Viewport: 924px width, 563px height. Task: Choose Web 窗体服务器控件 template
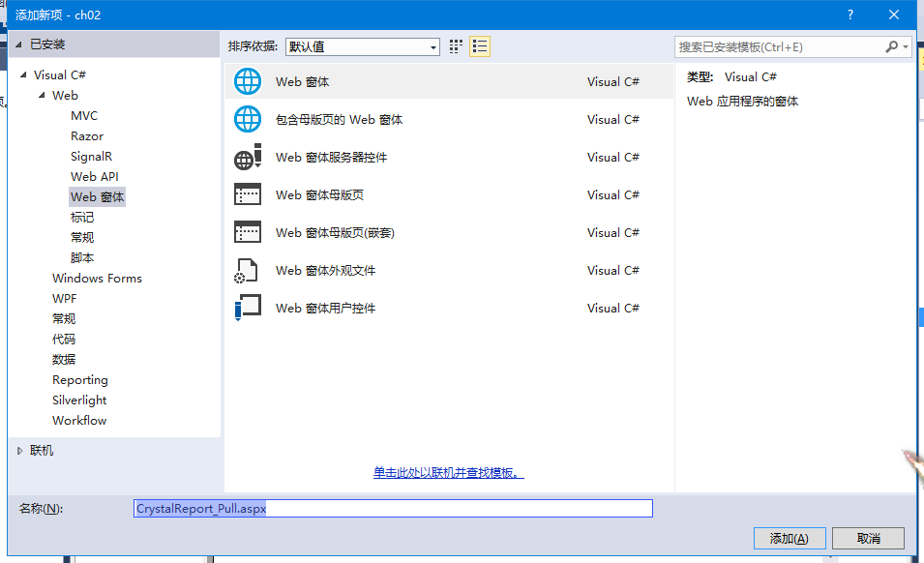point(331,158)
